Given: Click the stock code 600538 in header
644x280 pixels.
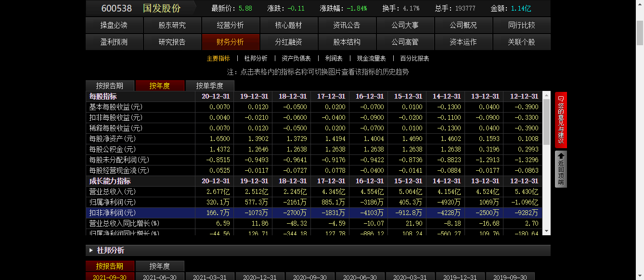Looking at the screenshot, I should (116, 8).
